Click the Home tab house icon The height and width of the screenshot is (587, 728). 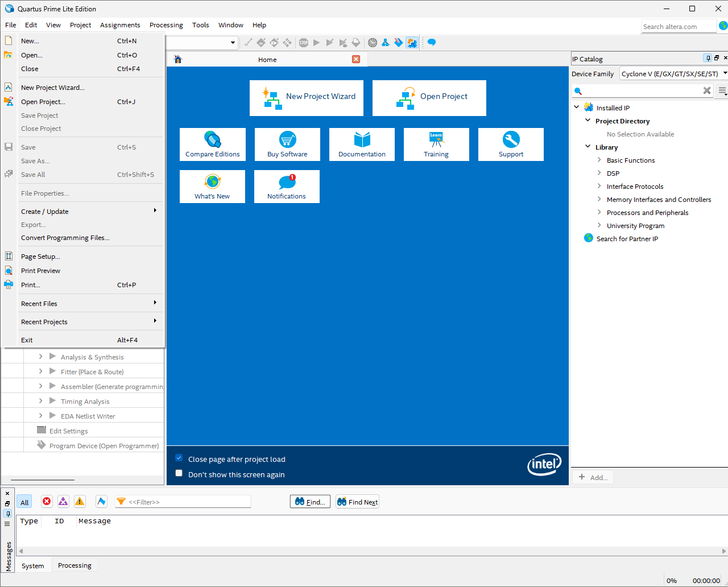(x=178, y=59)
